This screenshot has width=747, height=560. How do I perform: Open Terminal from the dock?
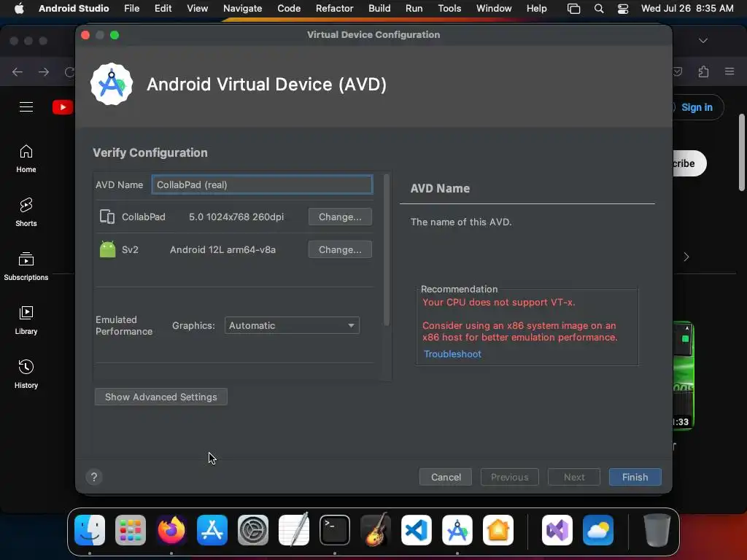pyautogui.click(x=334, y=530)
